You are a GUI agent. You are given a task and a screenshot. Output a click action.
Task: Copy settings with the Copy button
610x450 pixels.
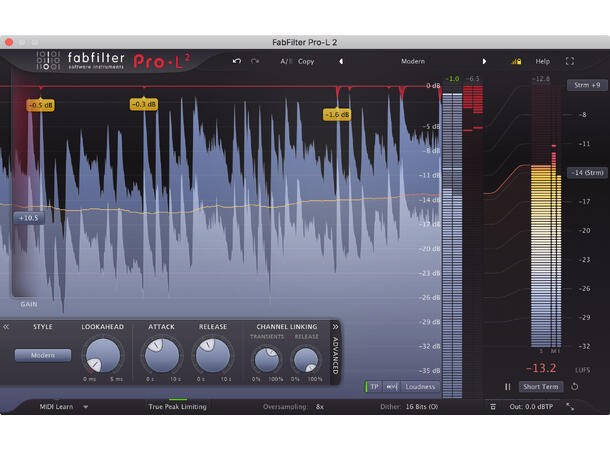(x=306, y=61)
